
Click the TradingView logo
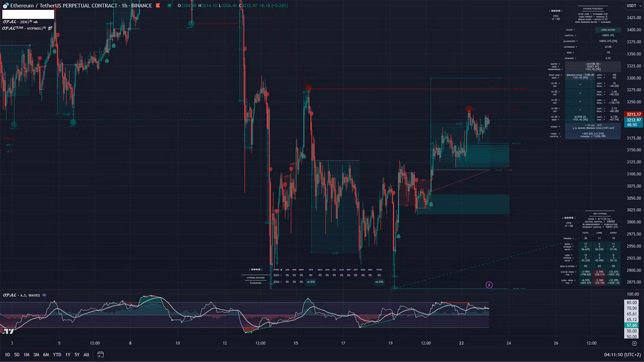tap(8, 331)
